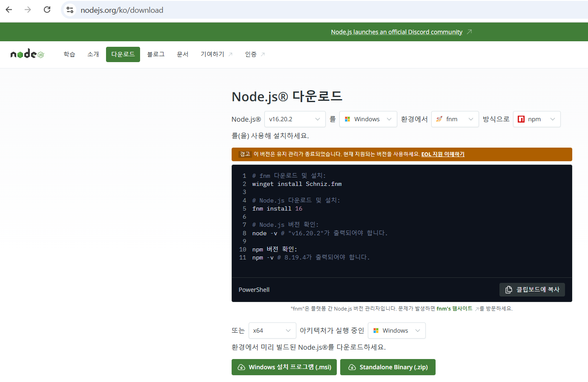Reload the page with the refresh icon

coord(47,10)
